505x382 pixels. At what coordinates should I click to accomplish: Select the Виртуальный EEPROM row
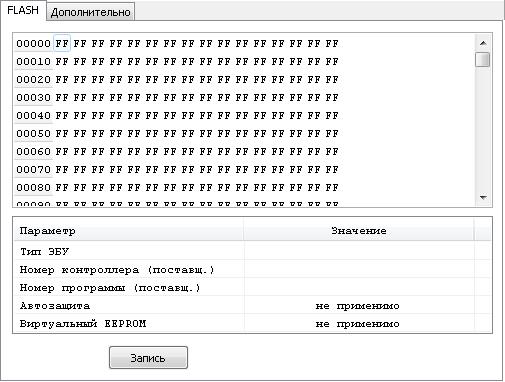point(252,323)
